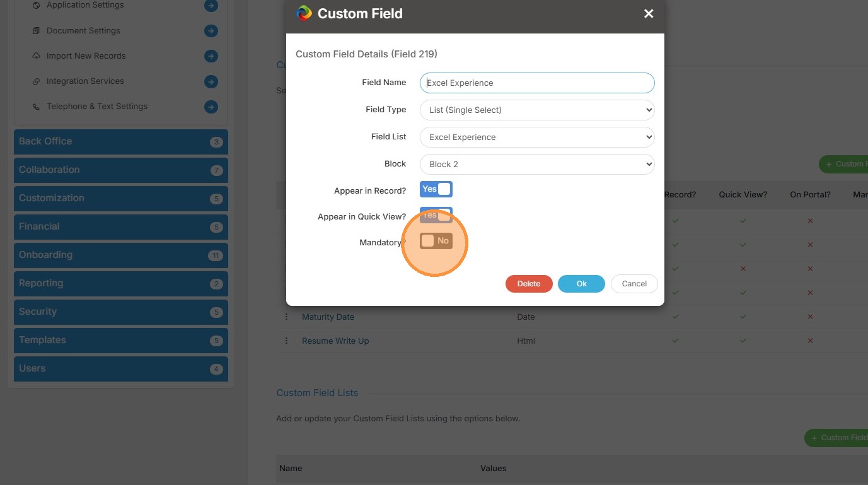Click the drag handle beside Maturity Date
The image size is (868, 485).
[286, 317]
